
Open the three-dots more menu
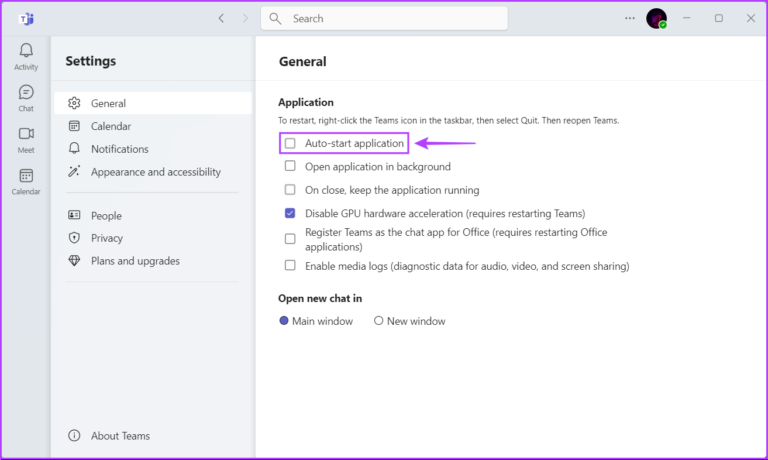click(x=630, y=19)
